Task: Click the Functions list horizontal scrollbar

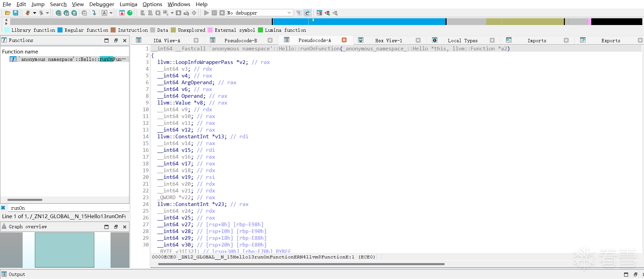Action: click(25, 200)
